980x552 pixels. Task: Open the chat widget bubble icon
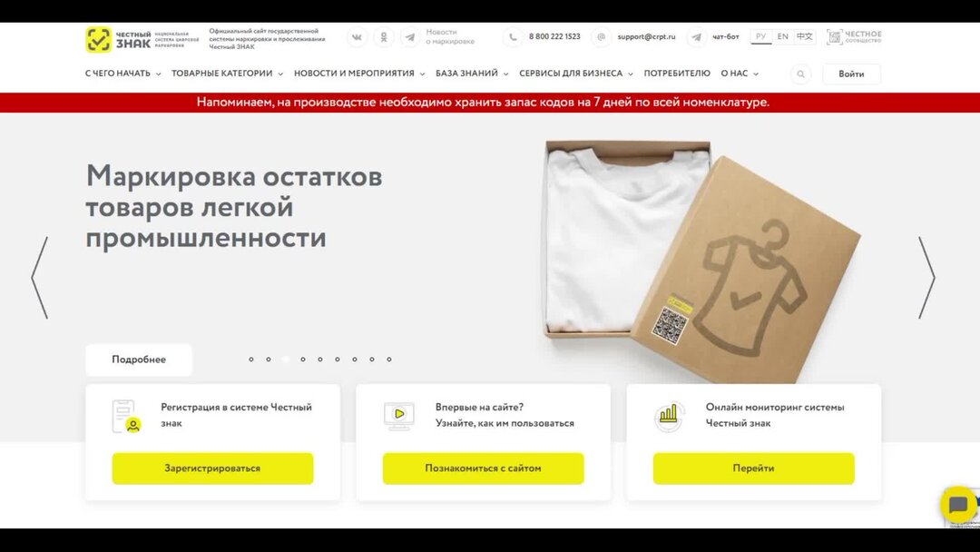coord(958,505)
